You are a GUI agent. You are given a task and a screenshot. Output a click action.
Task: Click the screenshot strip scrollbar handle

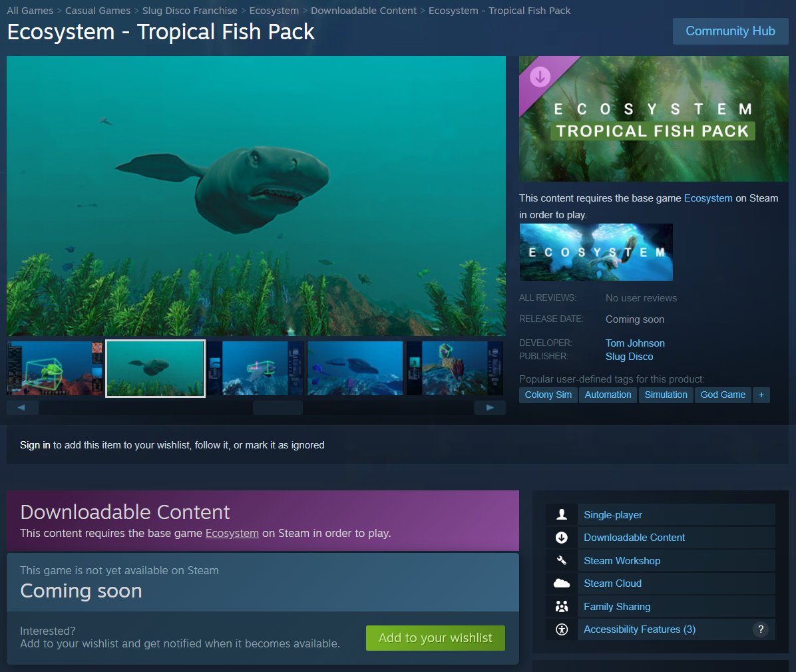tap(278, 408)
